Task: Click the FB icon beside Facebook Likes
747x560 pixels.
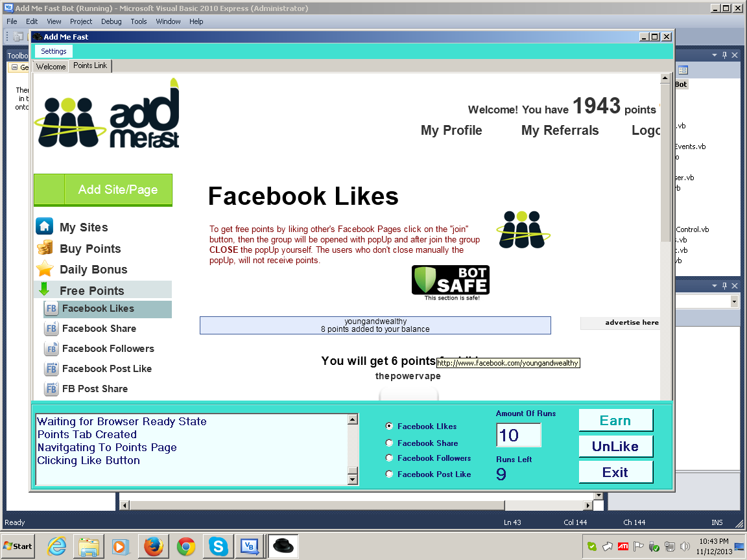Action: pos(51,308)
